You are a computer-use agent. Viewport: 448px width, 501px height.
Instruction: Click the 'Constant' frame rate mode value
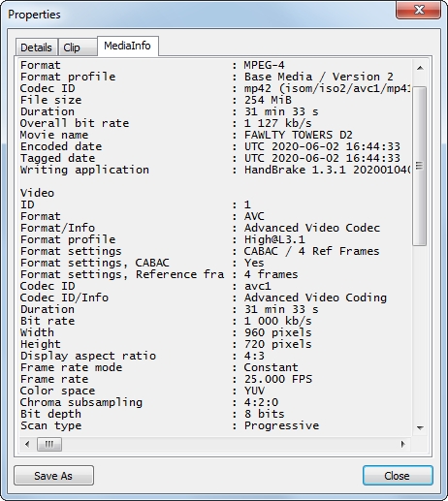(271, 367)
